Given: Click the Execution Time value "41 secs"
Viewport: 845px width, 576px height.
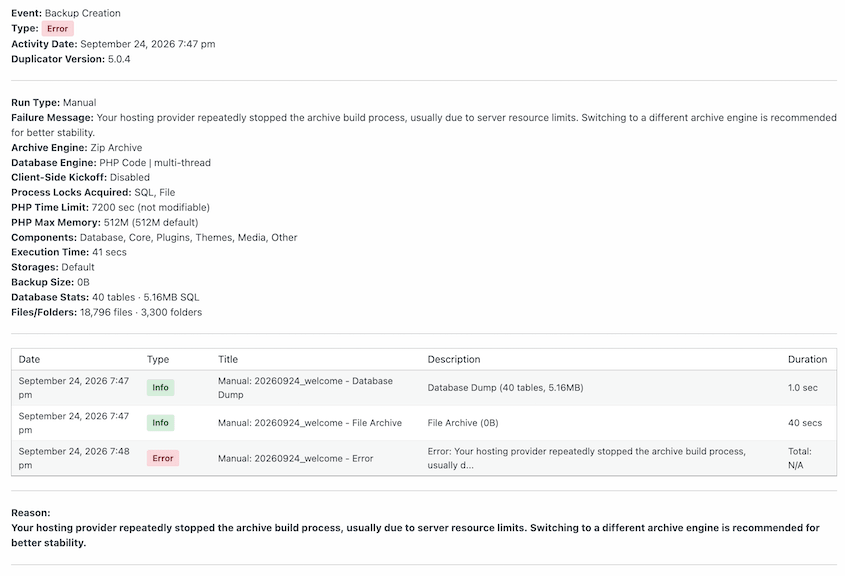Looking at the screenshot, I should point(109,252).
